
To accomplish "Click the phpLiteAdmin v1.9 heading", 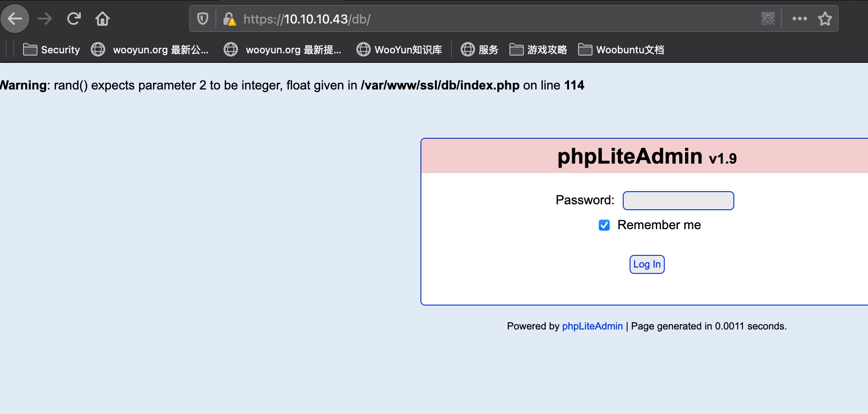I will tap(647, 157).
